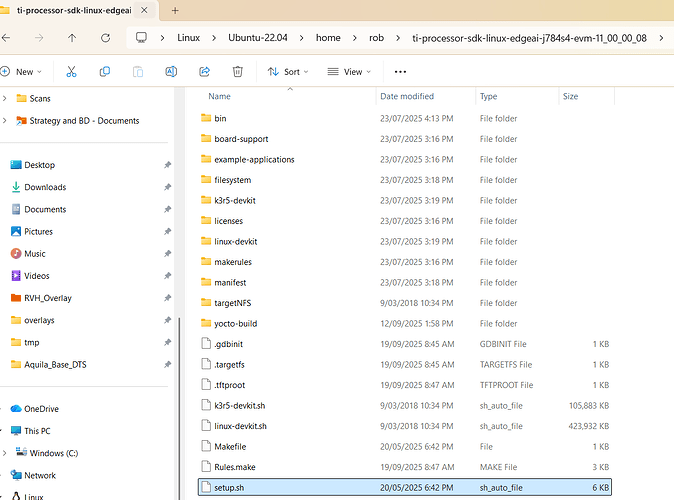Click the Downloads arrow icon
This screenshot has width=674, height=500.
click(16, 187)
